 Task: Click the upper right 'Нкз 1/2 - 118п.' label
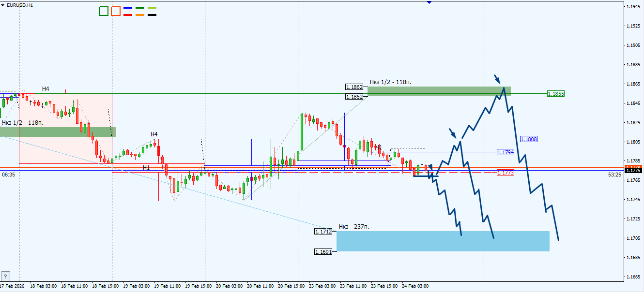[391, 82]
